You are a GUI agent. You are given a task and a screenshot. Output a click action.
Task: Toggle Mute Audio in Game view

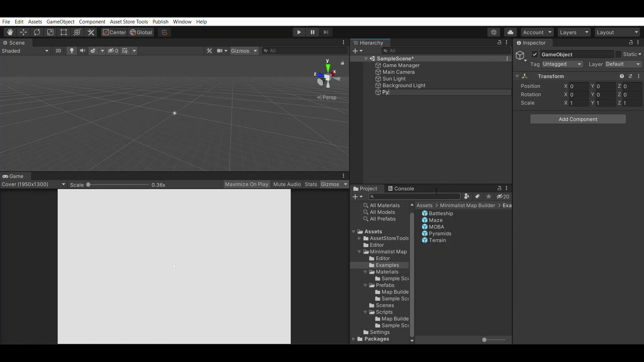pos(287,184)
